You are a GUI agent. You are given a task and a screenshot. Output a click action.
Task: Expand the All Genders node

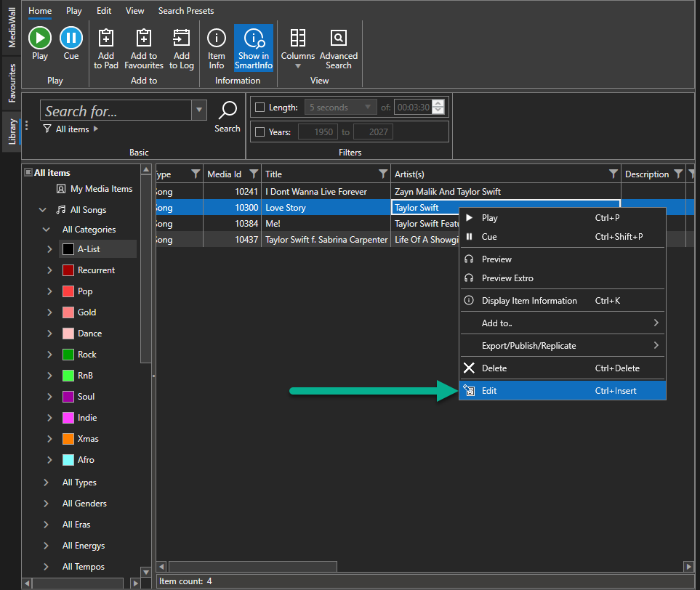coord(46,503)
